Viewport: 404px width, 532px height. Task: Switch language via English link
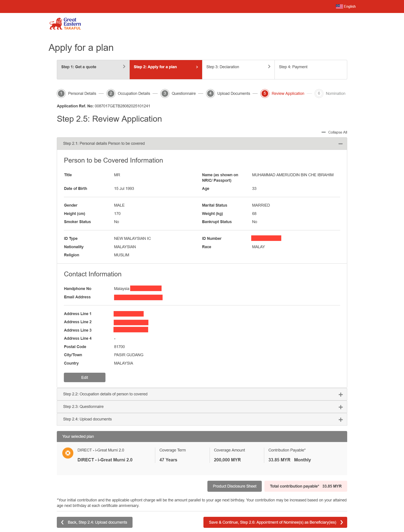[x=349, y=7]
